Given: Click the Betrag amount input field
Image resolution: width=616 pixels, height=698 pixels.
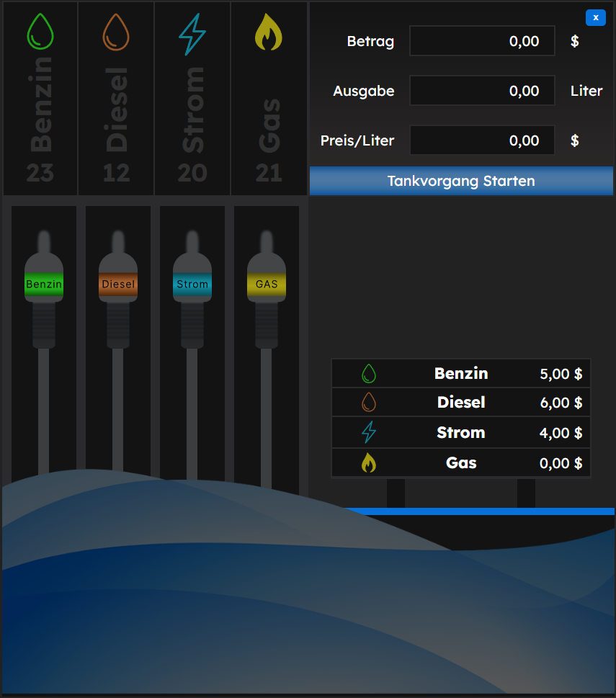Looking at the screenshot, I should [481, 41].
